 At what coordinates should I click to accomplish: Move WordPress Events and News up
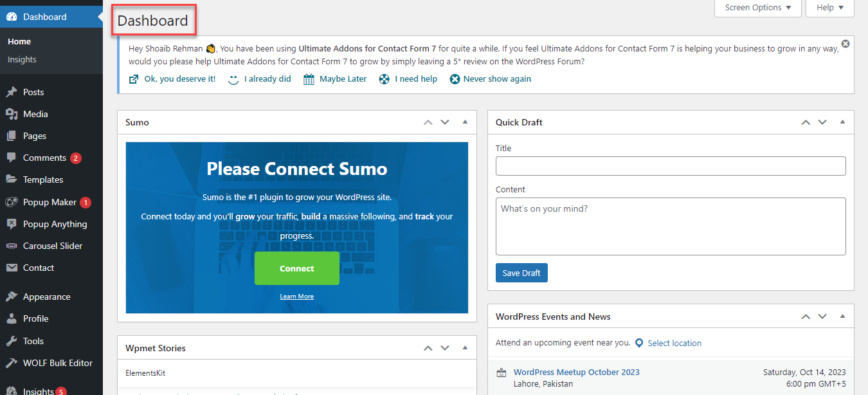[x=806, y=317]
